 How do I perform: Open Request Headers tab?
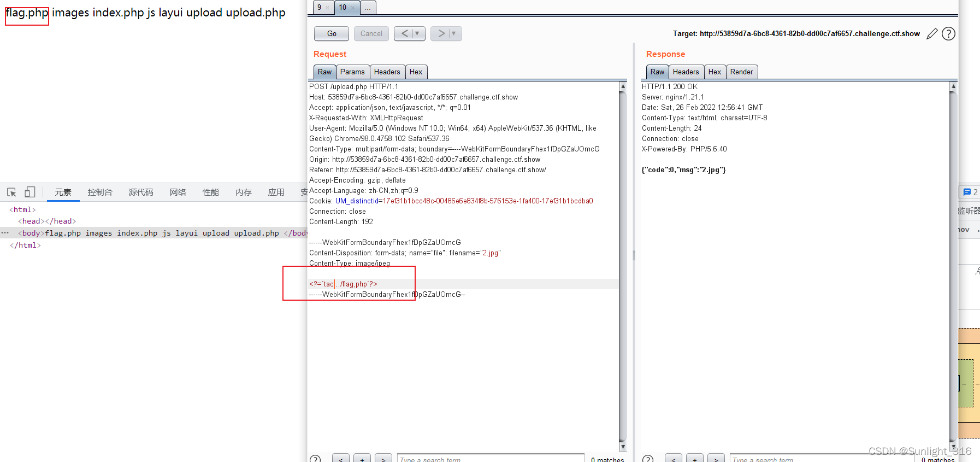387,72
